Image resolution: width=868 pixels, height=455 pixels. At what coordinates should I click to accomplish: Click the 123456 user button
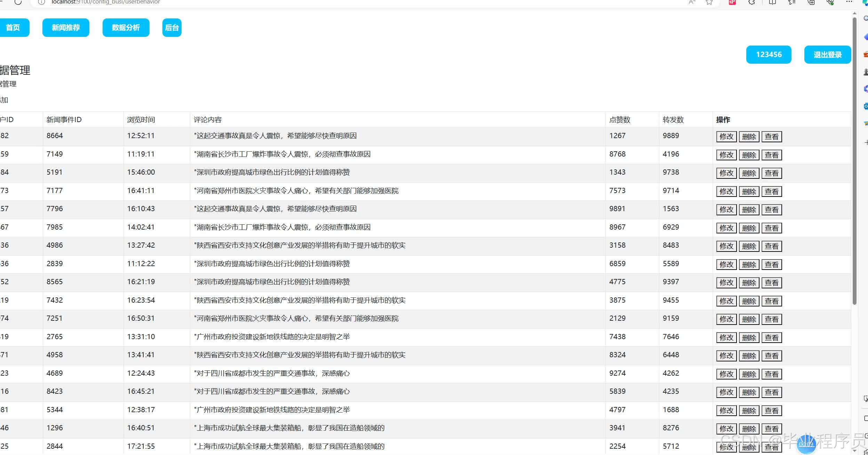[x=769, y=55]
